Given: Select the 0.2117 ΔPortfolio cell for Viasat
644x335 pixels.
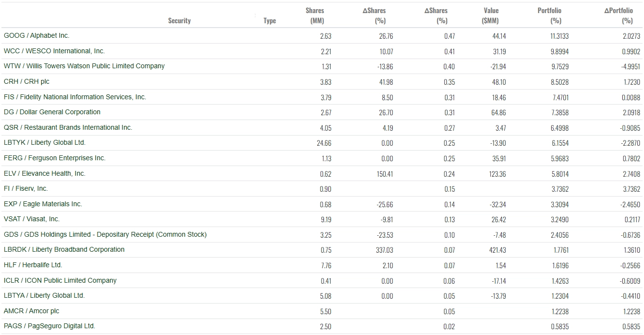Looking at the screenshot, I should 632,220.
